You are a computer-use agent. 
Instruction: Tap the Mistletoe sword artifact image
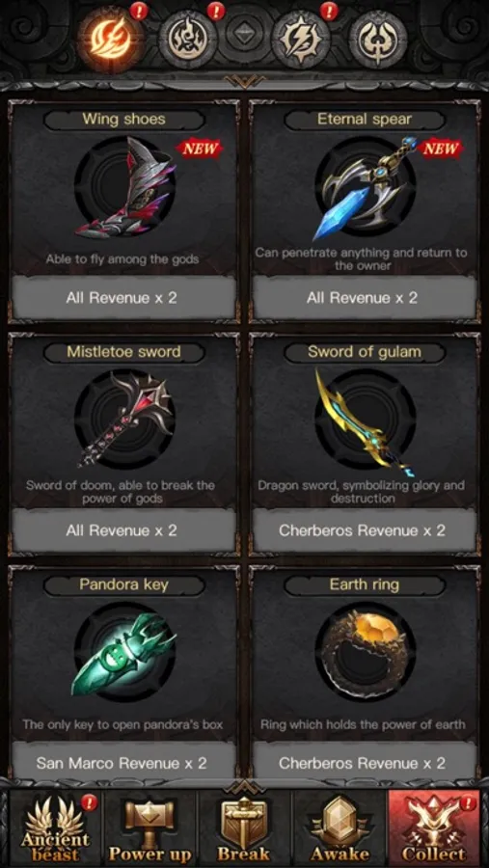(124, 420)
